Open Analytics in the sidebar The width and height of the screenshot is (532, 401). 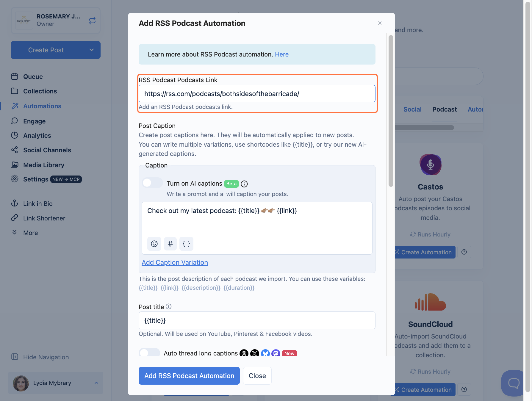[37, 135]
